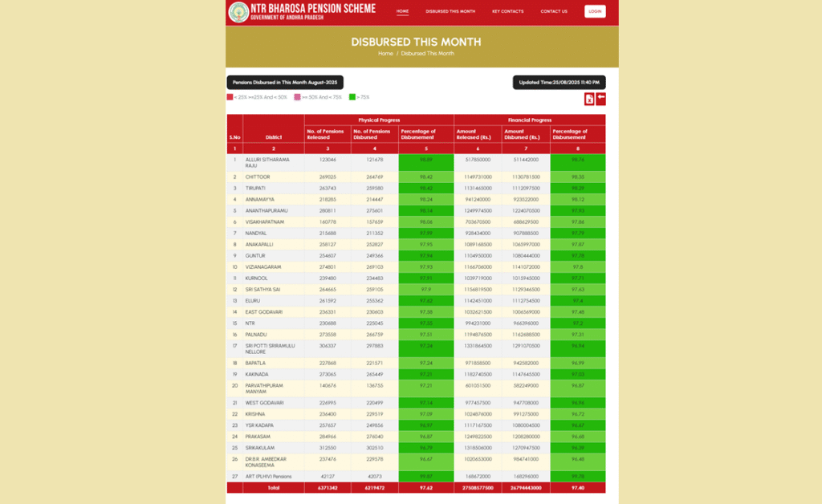The height and width of the screenshot is (504, 822).
Task: Click the total amount disbursed value 26794443000
Action: pyautogui.click(x=525, y=488)
